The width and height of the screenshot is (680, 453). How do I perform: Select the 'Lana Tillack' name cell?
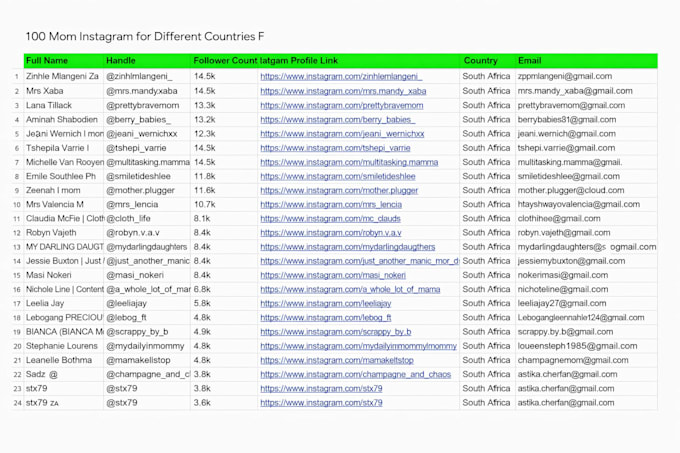[x=64, y=105]
